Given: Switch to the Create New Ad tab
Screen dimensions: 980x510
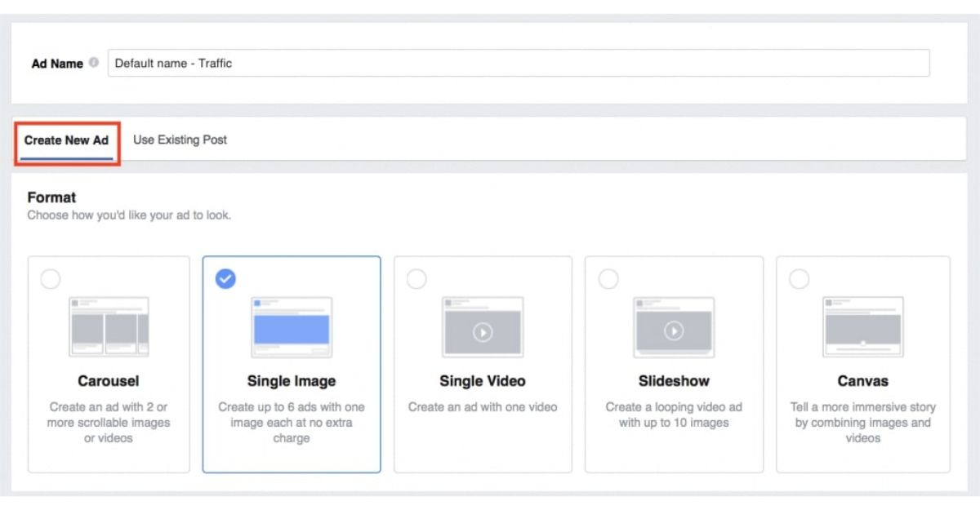Looking at the screenshot, I should point(66,140).
